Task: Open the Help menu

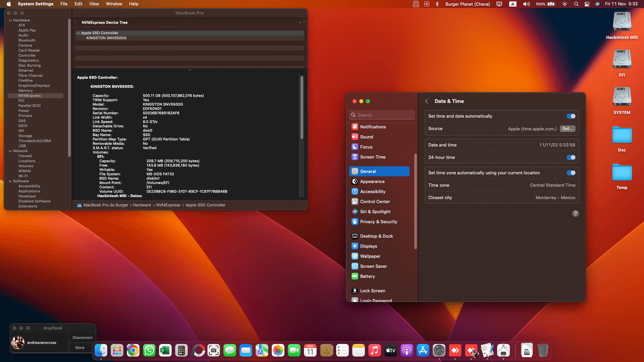Action: 133,4
